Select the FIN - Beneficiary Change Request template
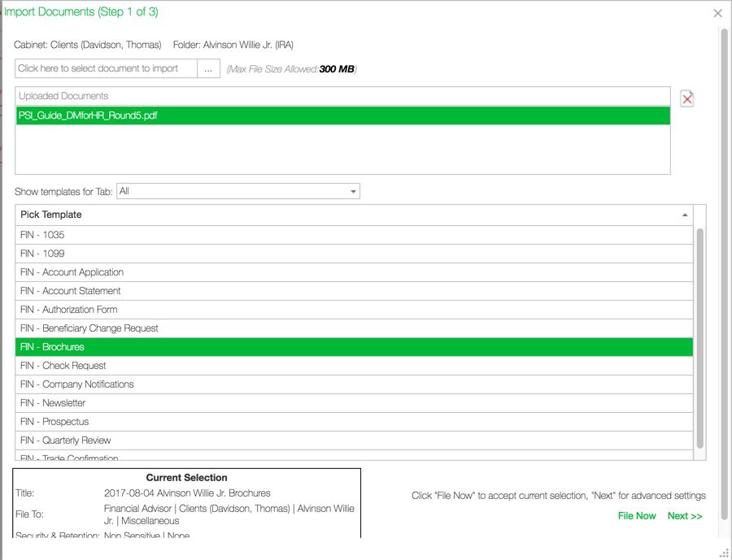This screenshot has width=732, height=560. (x=163, y=328)
